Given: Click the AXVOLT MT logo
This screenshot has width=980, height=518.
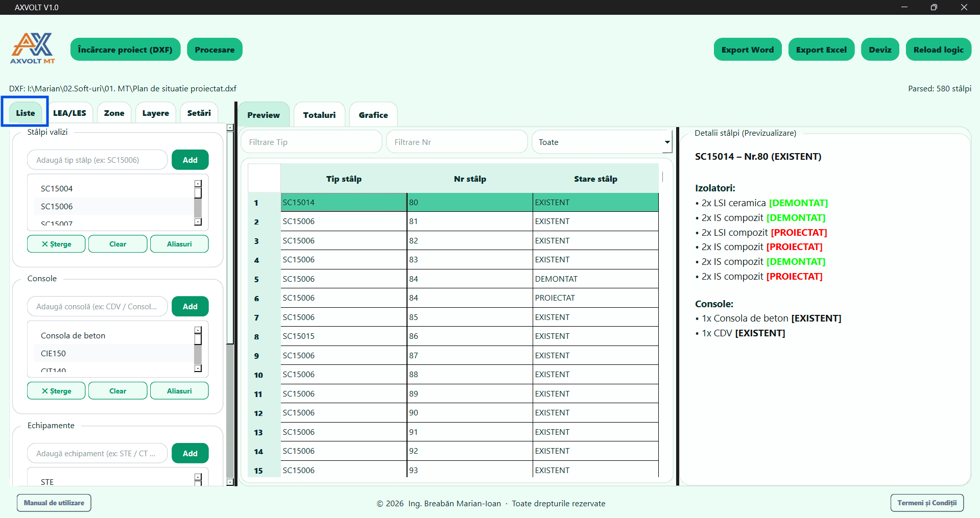Looking at the screenshot, I should [33, 48].
